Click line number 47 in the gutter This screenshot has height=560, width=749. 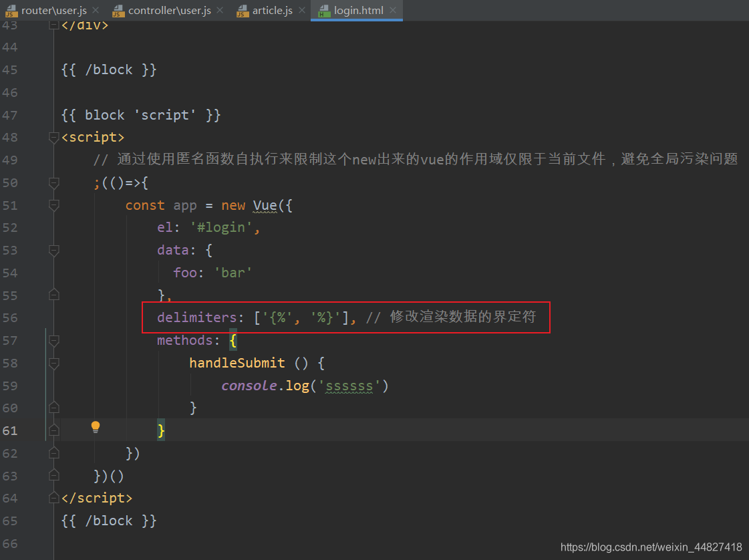point(10,116)
